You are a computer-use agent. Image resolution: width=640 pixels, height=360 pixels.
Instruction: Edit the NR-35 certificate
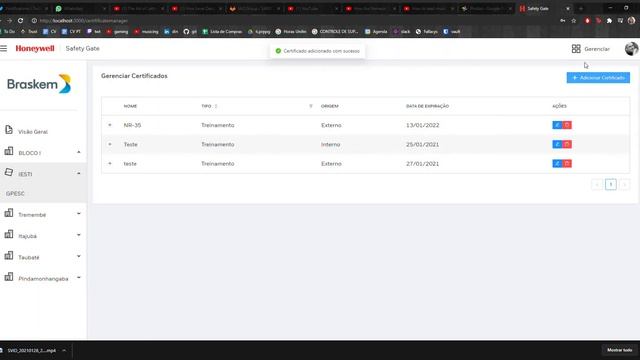click(x=557, y=125)
